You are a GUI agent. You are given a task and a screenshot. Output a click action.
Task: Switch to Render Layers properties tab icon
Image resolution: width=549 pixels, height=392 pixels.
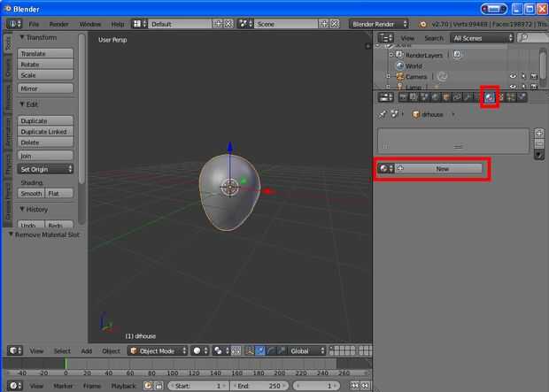pyautogui.click(x=414, y=97)
